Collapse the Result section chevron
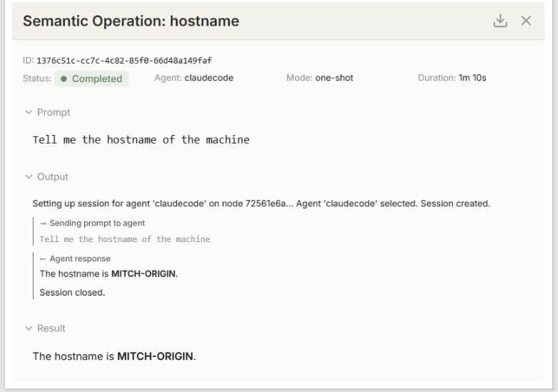This screenshot has height=392, width=558. pyautogui.click(x=29, y=328)
